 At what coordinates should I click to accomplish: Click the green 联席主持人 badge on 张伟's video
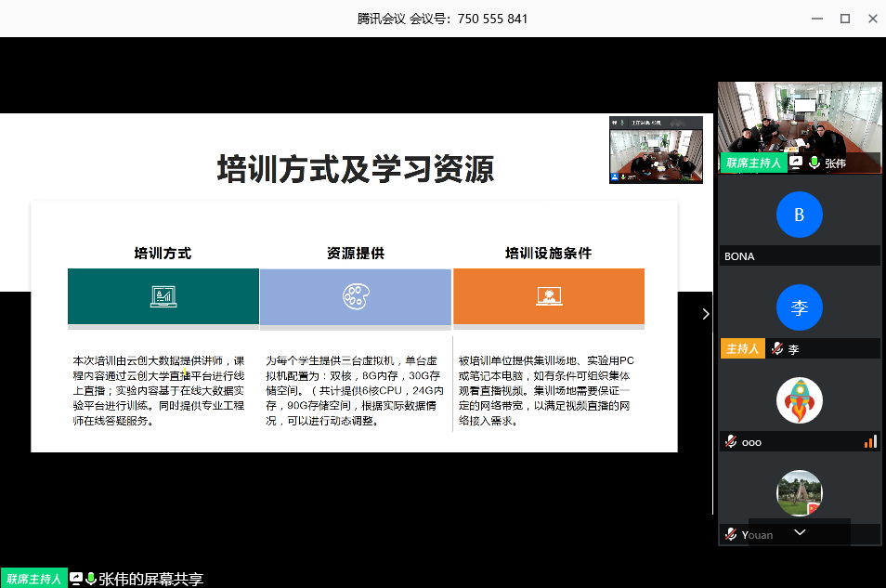(753, 163)
